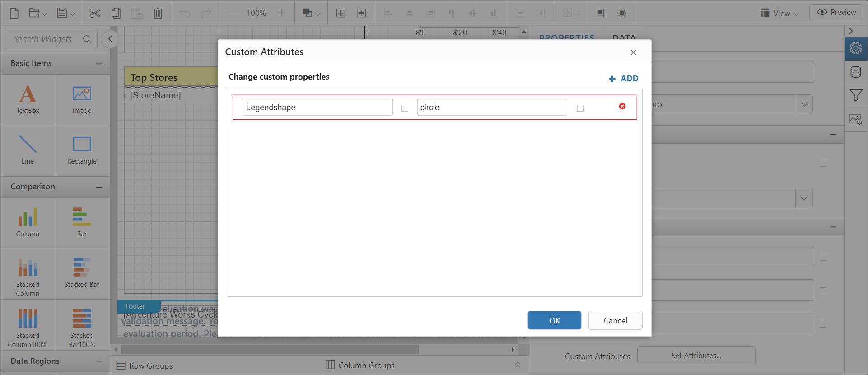Open the Open folder dropdown arrow

coord(44,14)
